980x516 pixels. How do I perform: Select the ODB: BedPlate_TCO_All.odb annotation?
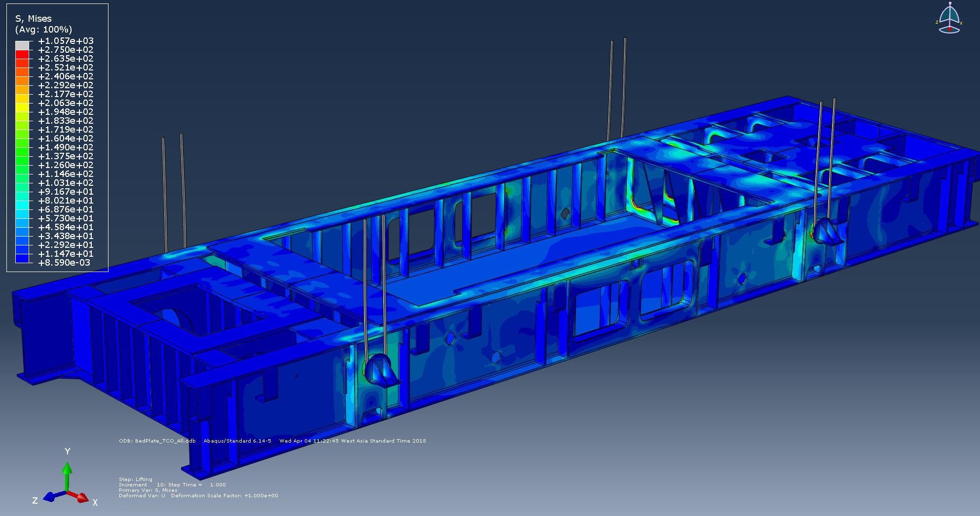coord(157,441)
